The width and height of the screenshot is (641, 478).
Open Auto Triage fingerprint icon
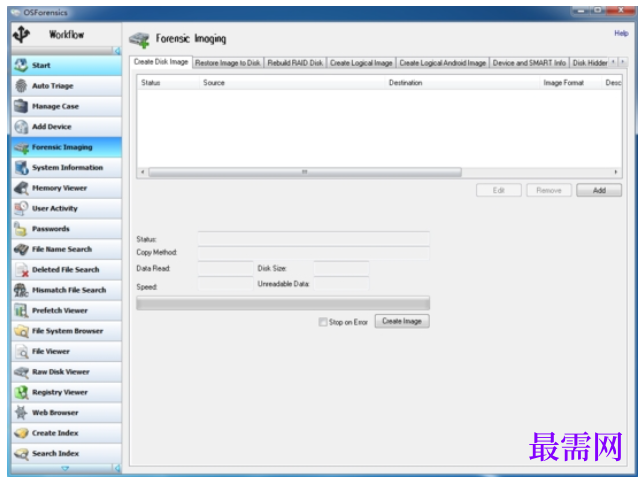(x=21, y=85)
